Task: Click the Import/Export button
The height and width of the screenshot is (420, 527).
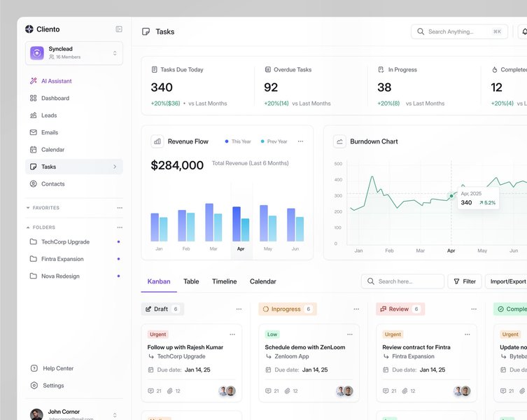Action: pyautogui.click(x=506, y=281)
